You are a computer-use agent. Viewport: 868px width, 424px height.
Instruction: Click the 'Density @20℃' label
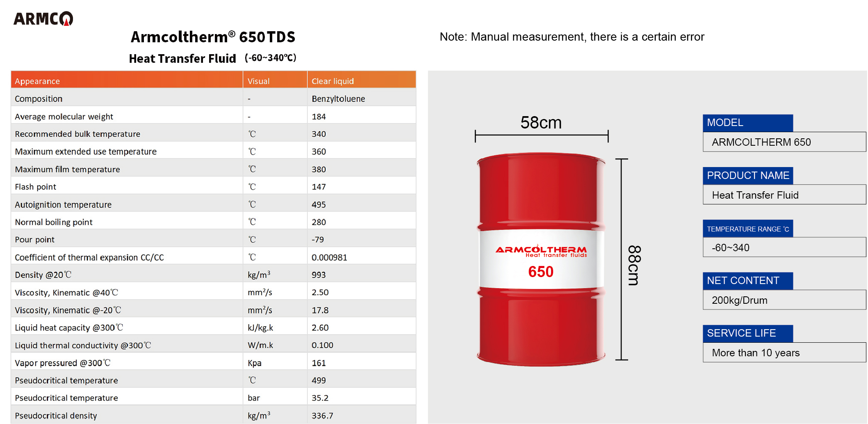pos(43,275)
